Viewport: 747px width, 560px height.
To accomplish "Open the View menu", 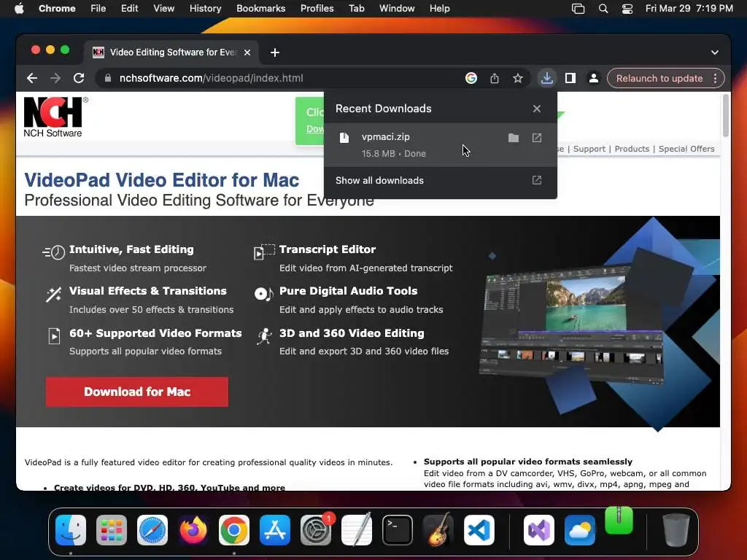I will point(164,9).
